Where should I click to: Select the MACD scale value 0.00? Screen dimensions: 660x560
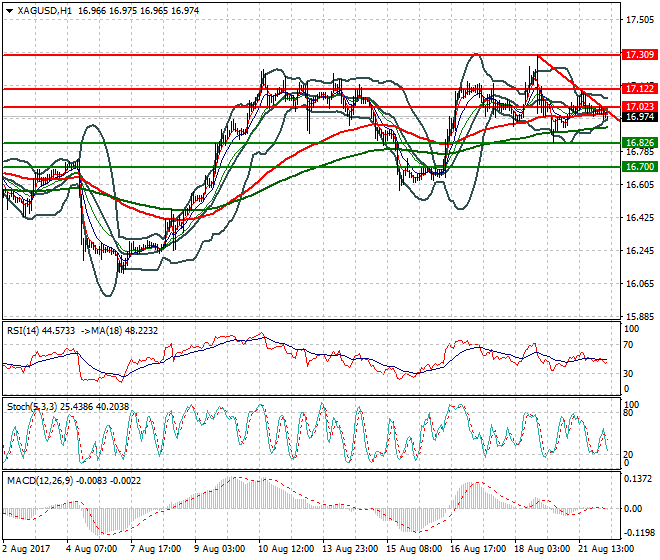[633, 509]
